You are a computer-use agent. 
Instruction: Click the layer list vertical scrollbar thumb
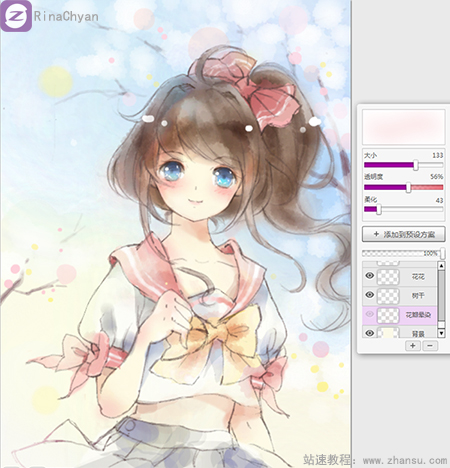[441, 295]
